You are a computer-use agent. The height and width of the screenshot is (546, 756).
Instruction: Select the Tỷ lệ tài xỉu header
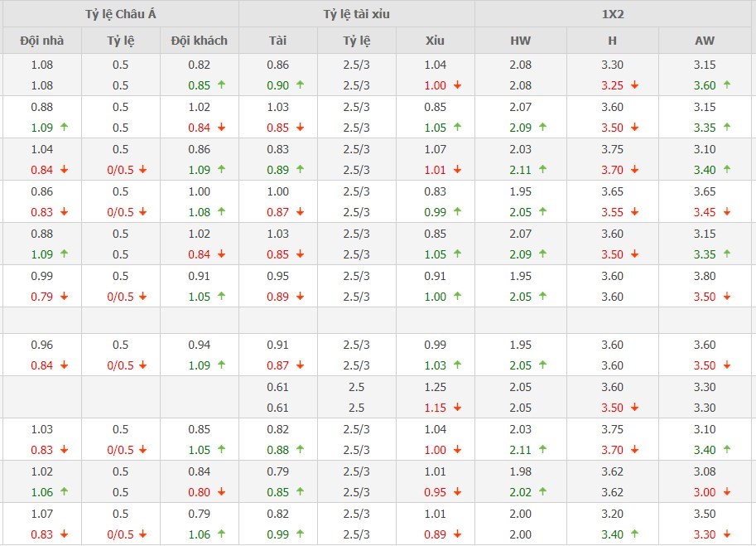click(356, 14)
